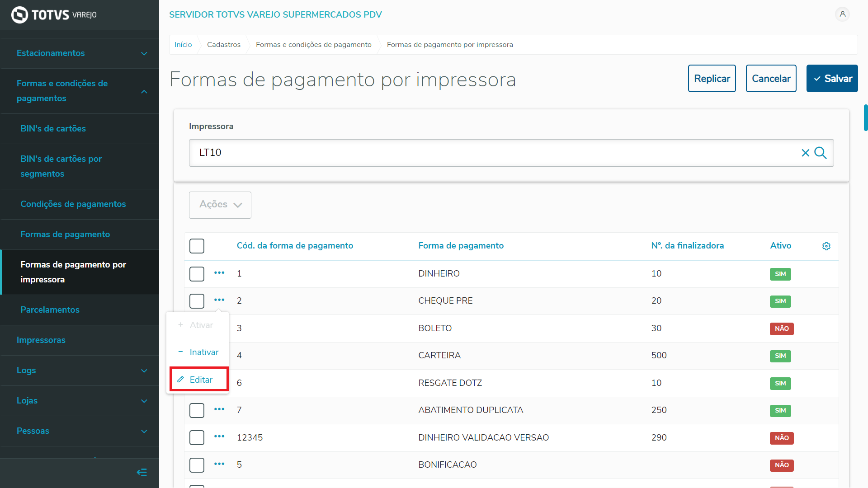Click the Salvar button
The width and height of the screenshot is (868, 488).
[x=832, y=79]
